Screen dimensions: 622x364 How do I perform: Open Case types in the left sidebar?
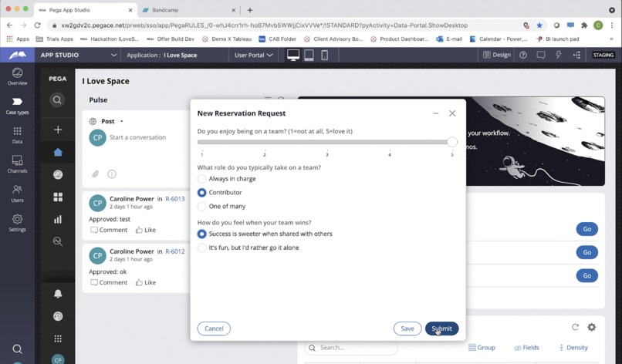click(17, 106)
